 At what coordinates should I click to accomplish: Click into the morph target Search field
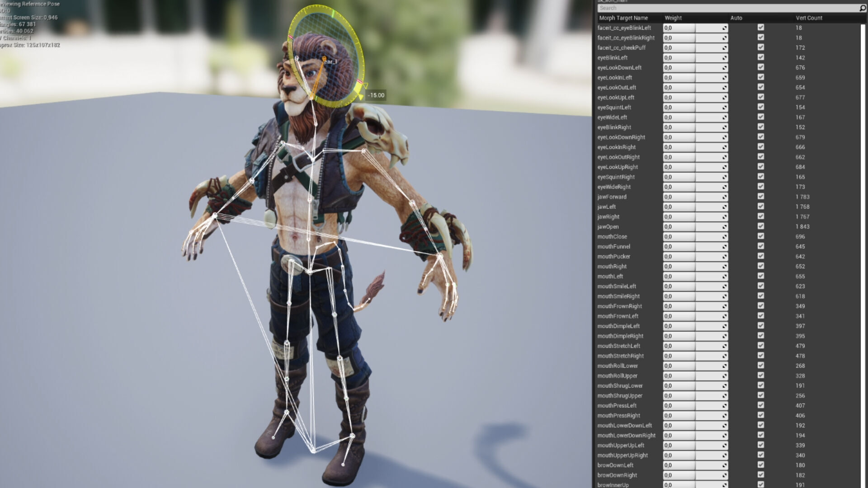click(x=723, y=8)
